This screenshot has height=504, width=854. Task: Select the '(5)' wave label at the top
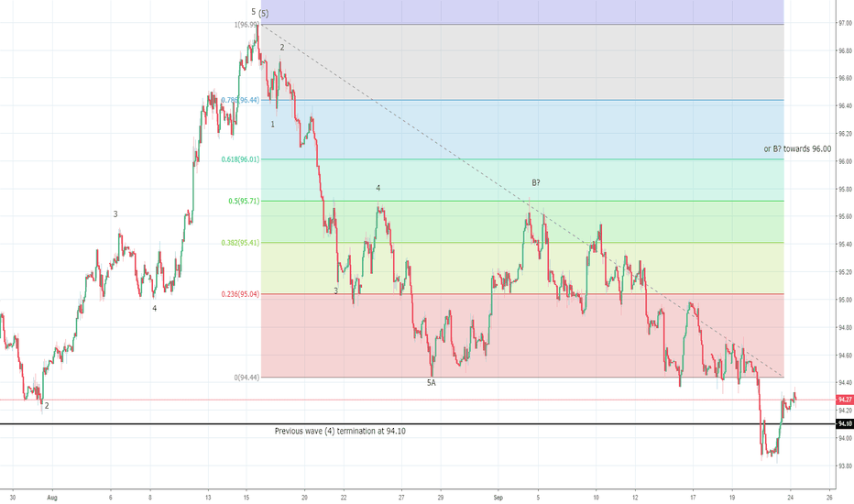pos(264,14)
